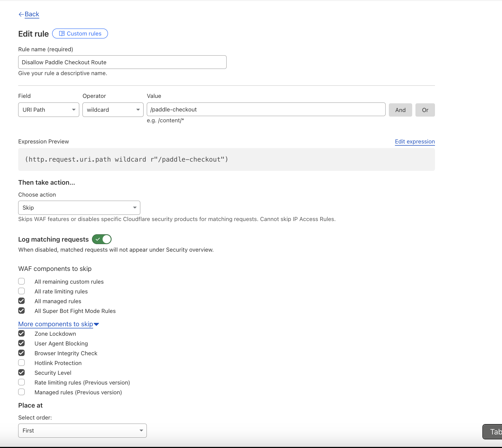Image resolution: width=502 pixels, height=448 pixels.
Task: Click the Or button
Action: click(x=425, y=110)
